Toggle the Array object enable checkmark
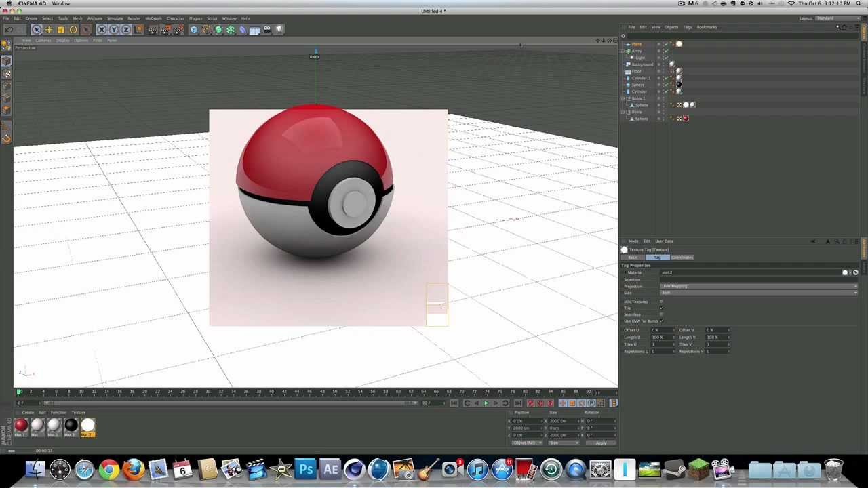 (666, 51)
